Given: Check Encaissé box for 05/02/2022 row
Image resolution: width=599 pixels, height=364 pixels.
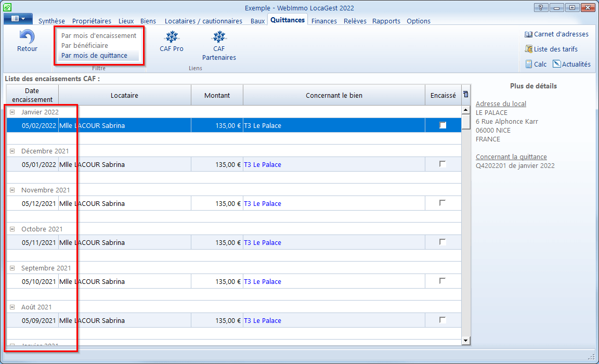Looking at the screenshot, I should [x=443, y=125].
